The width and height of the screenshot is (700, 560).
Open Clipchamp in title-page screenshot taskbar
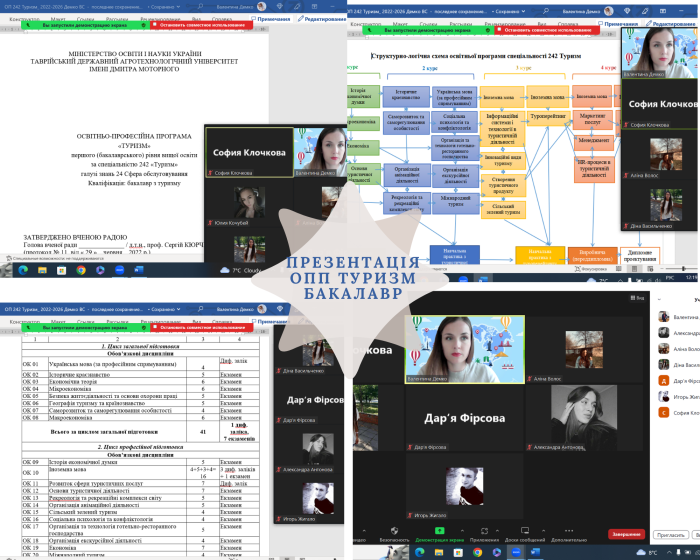[100, 270]
